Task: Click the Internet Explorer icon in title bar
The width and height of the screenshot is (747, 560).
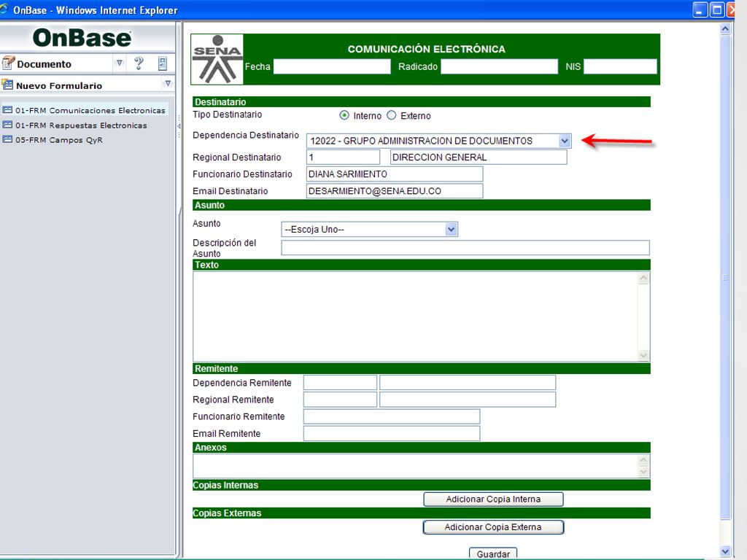Action: point(4,9)
